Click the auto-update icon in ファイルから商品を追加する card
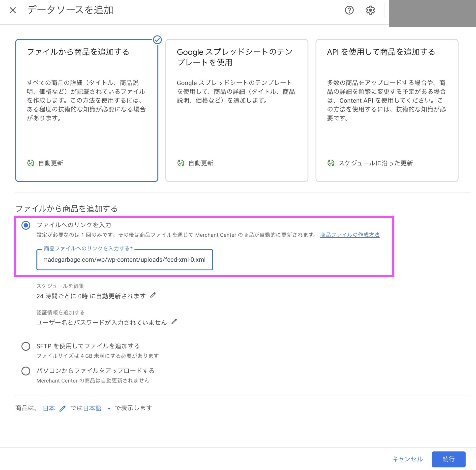Screen dimensions: 476x470 (30, 163)
